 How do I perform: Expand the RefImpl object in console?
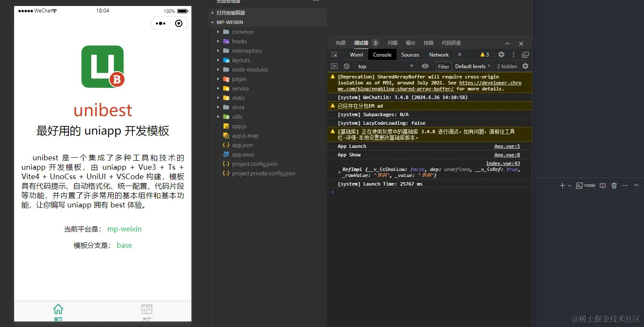click(x=340, y=172)
